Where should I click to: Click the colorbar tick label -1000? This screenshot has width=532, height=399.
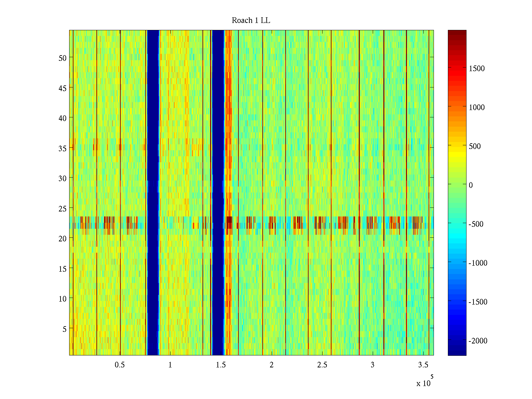pos(478,263)
